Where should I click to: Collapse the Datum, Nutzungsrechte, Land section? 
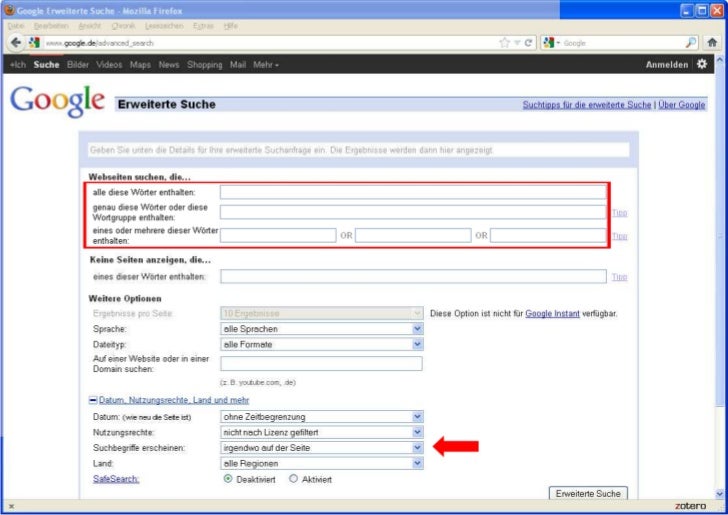coord(93,400)
